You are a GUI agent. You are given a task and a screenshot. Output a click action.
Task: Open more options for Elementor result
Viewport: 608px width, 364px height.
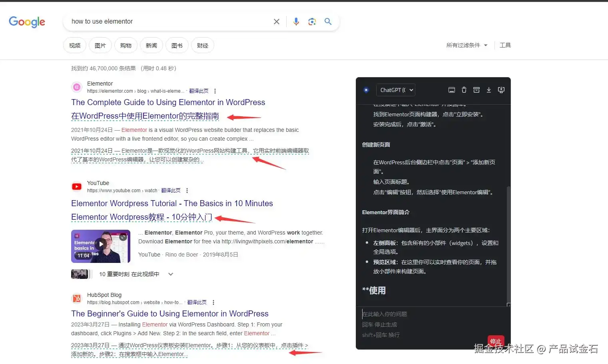coord(215,91)
